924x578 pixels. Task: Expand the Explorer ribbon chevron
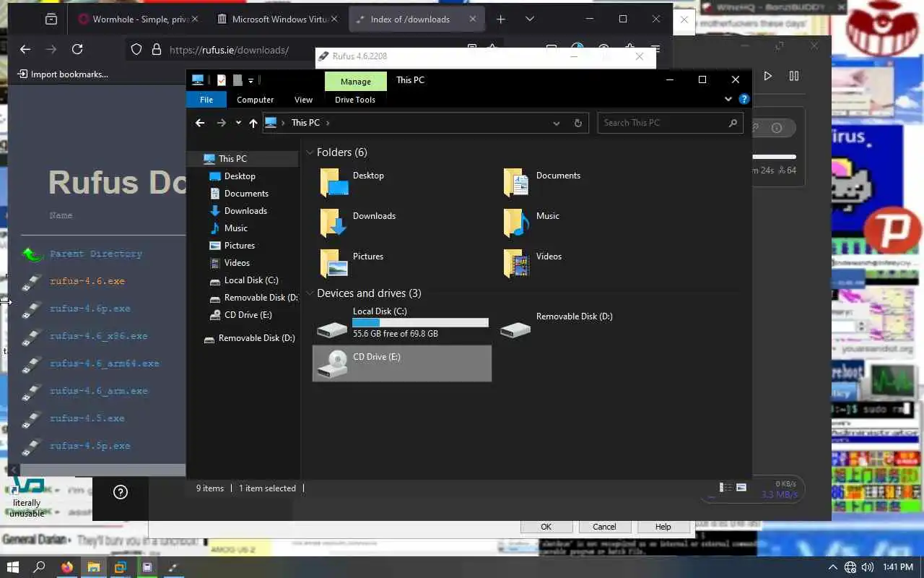[x=728, y=99]
